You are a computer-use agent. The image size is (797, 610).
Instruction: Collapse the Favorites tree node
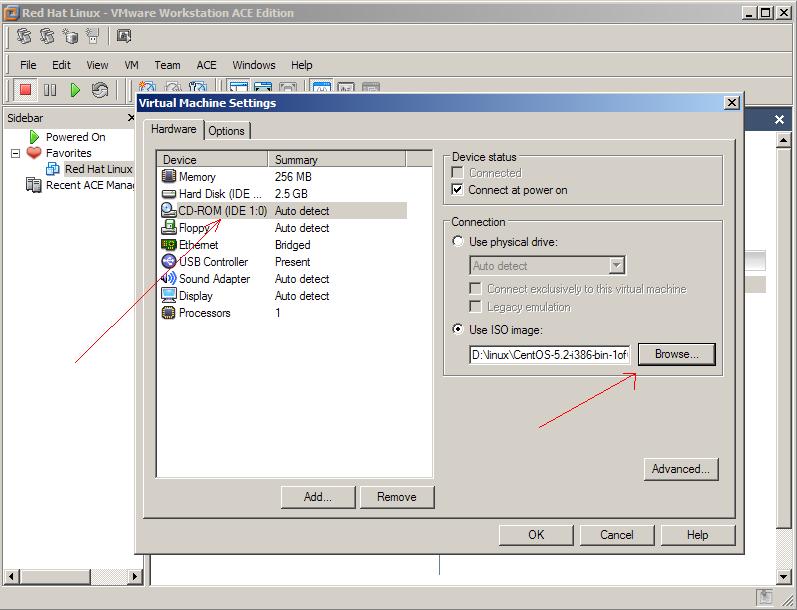(x=16, y=153)
